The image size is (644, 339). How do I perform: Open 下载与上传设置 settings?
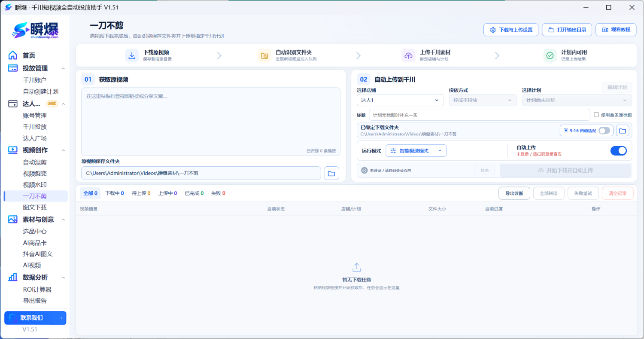tap(511, 30)
